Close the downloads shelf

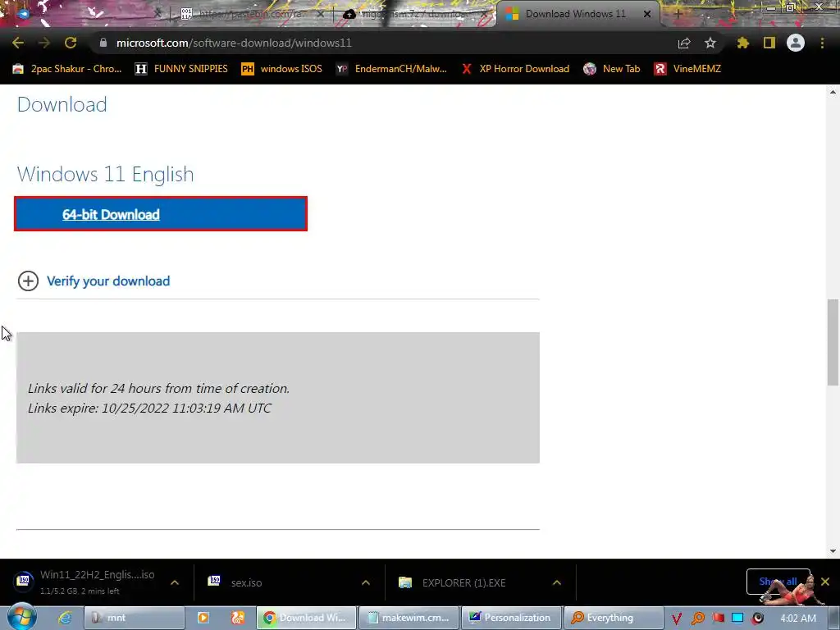825,582
